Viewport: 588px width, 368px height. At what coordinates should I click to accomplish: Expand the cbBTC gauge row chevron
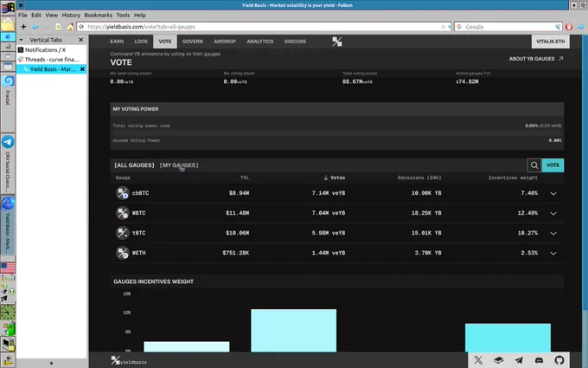(x=553, y=193)
